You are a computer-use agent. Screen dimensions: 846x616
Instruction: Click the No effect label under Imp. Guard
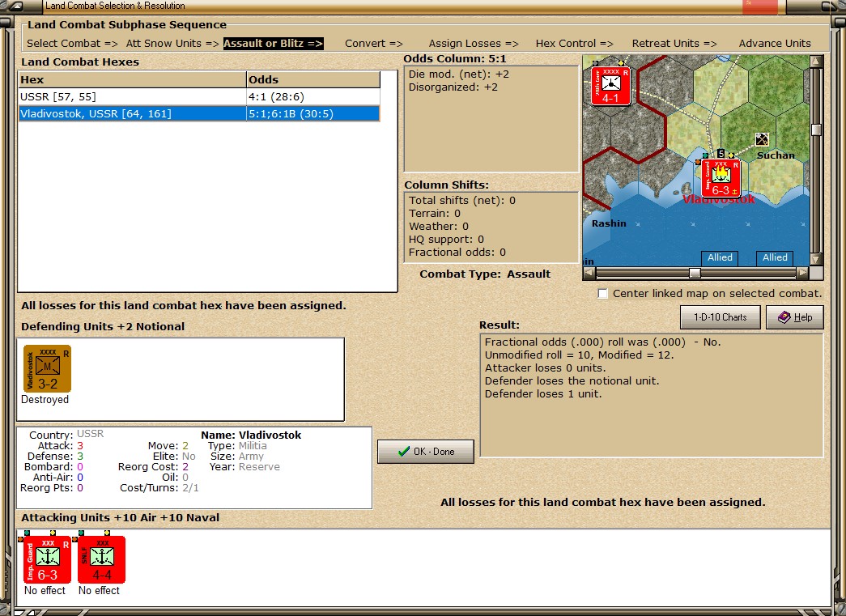coord(45,591)
